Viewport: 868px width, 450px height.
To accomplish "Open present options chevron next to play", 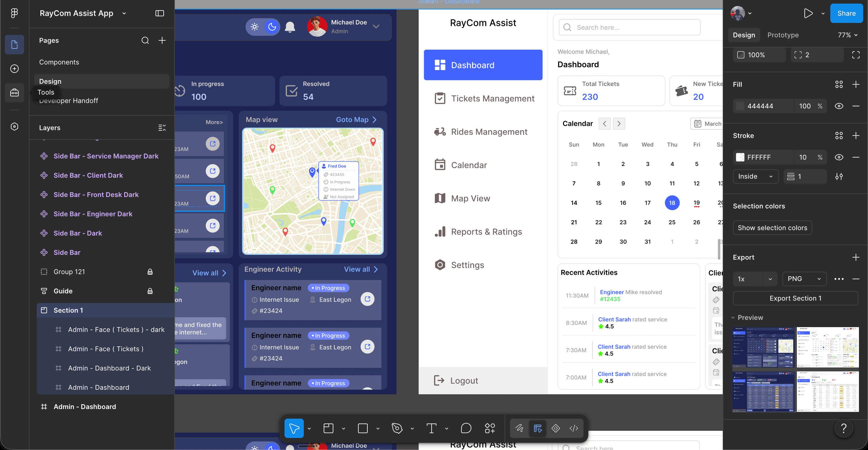I will click(823, 13).
